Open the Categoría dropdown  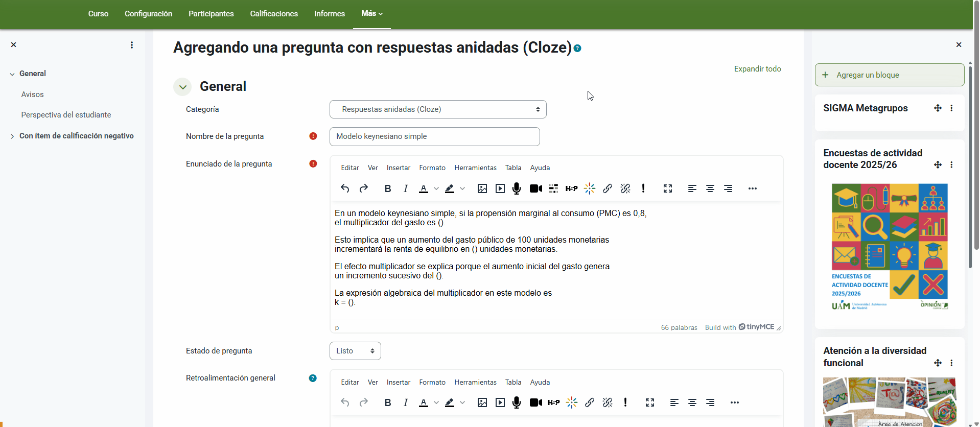point(438,109)
